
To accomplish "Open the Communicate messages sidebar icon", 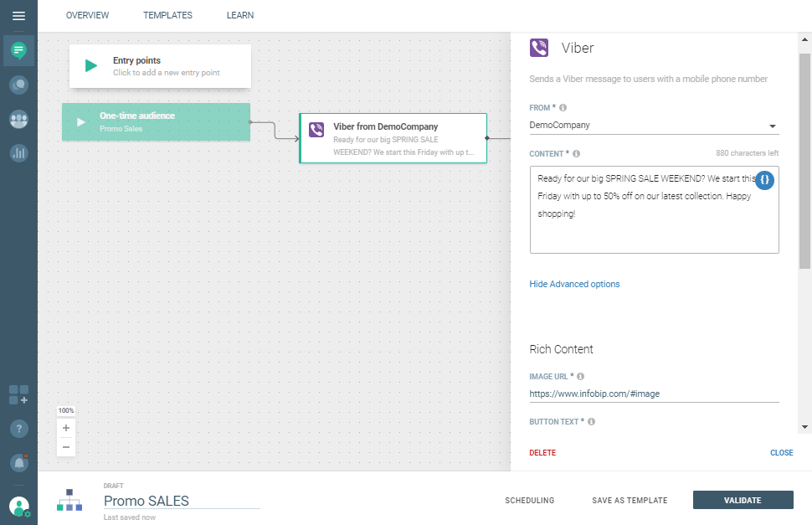I will 18,50.
